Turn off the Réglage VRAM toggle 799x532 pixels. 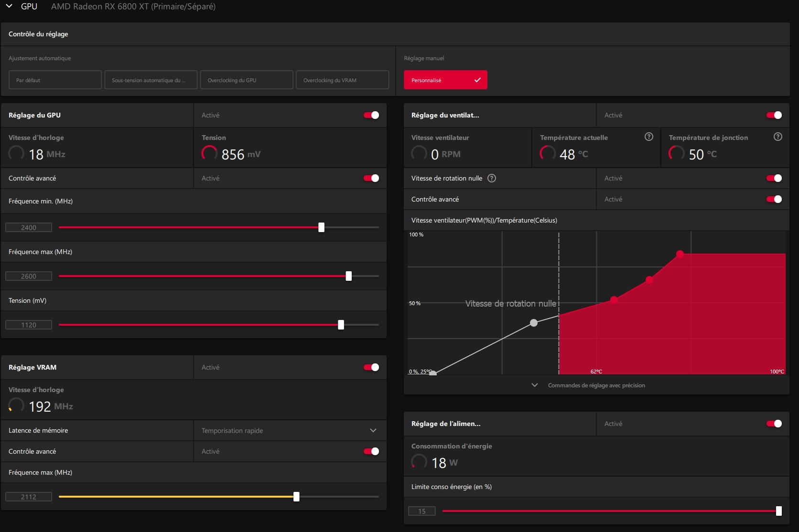tap(371, 367)
